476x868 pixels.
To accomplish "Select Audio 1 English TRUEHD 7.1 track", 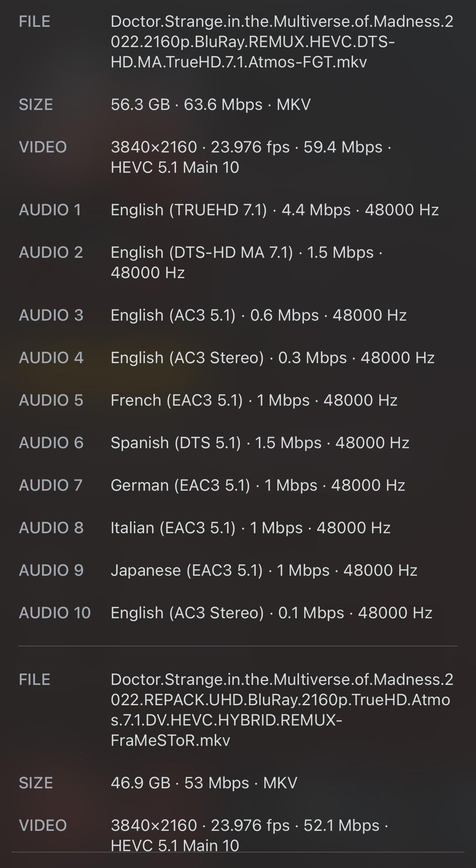I will (274, 210).
